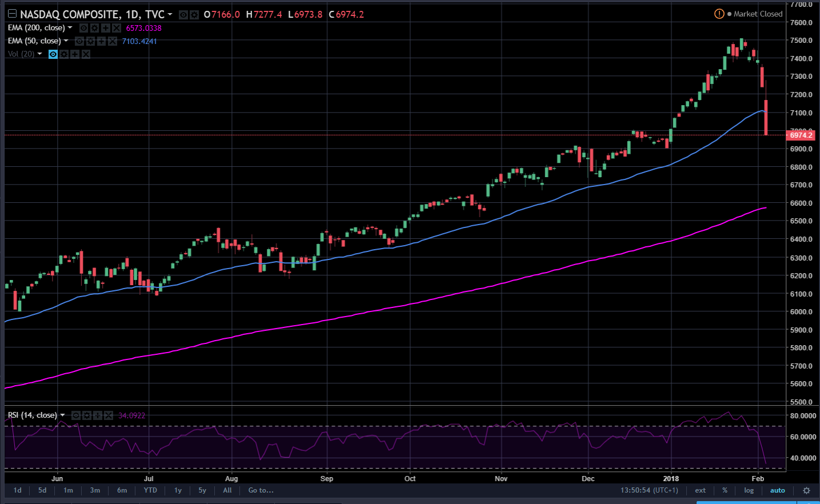This screenshot has width=820, height=504.
Task: Click the High value H7277.4
Action: click(264, 14)
